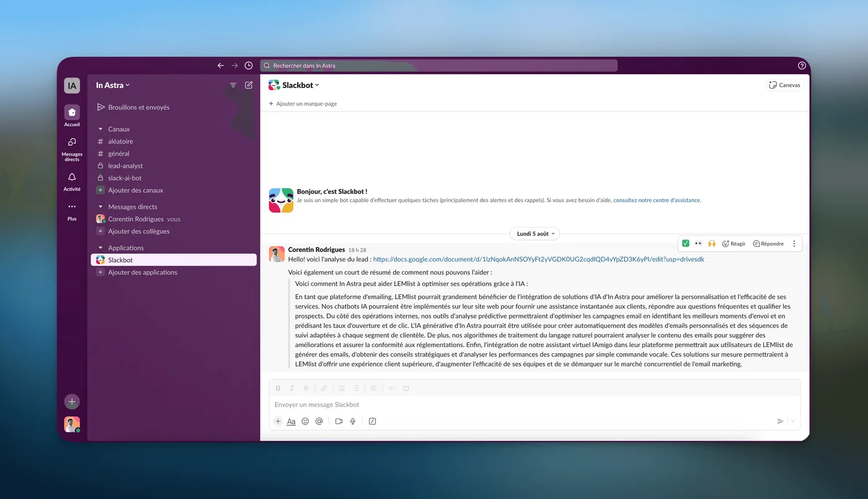The image size is (868, 499).
Task: Open the message more actions menu
Action: (x=794, y=244)
